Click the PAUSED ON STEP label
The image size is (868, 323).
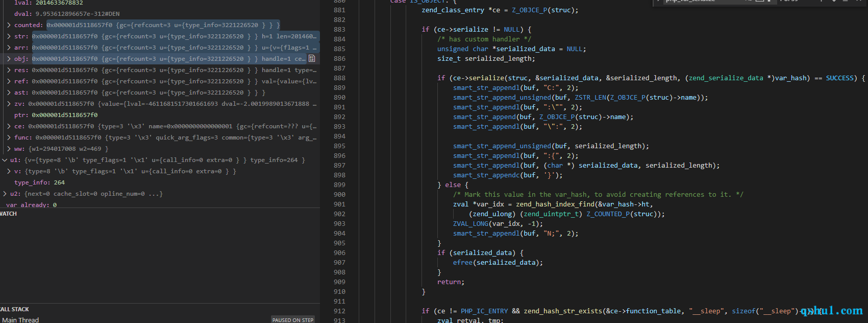[293, 320]
